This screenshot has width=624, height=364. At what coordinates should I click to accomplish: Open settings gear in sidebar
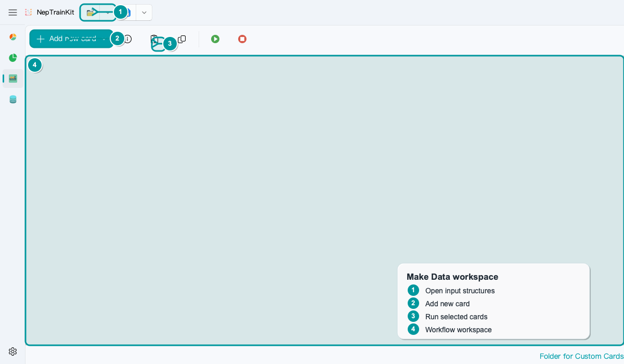tap(13, 352)
